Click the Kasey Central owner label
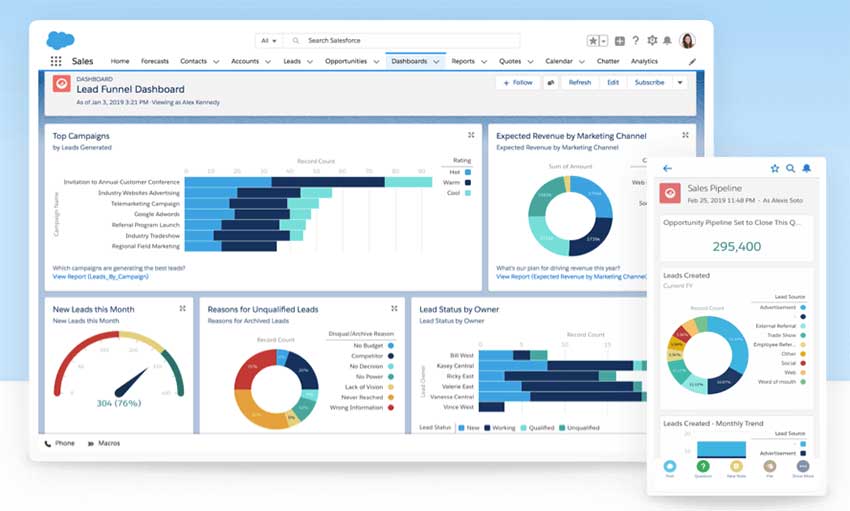The width and height of the screenshot is (850, 511). coord(455,366)
